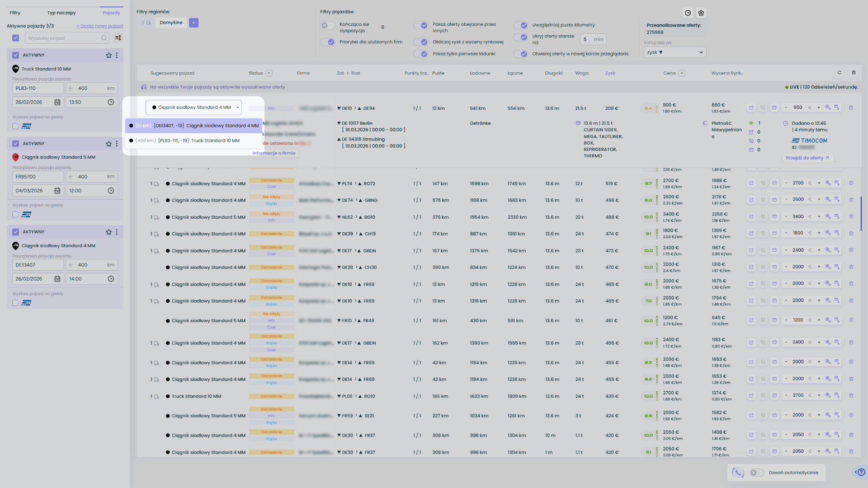Click the mail icon in the 950 € offer row
This screenshot has height=488, width=868.
774,108
